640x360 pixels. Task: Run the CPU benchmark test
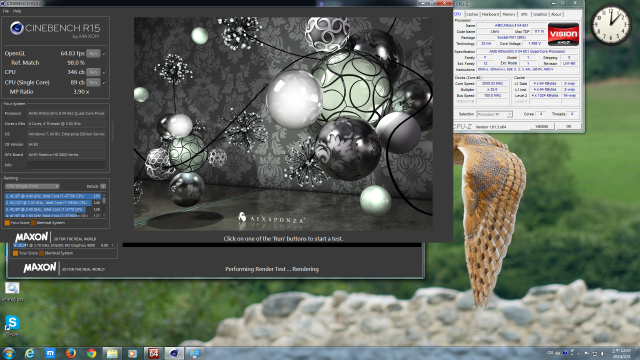coord(93,72)
